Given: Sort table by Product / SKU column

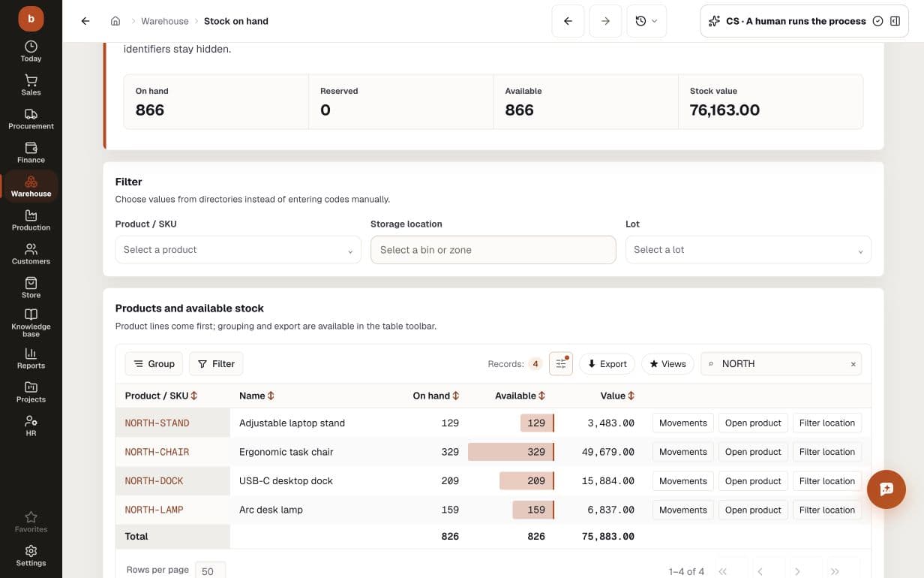Looking at the screenshot, I should [x=161, y=396].
